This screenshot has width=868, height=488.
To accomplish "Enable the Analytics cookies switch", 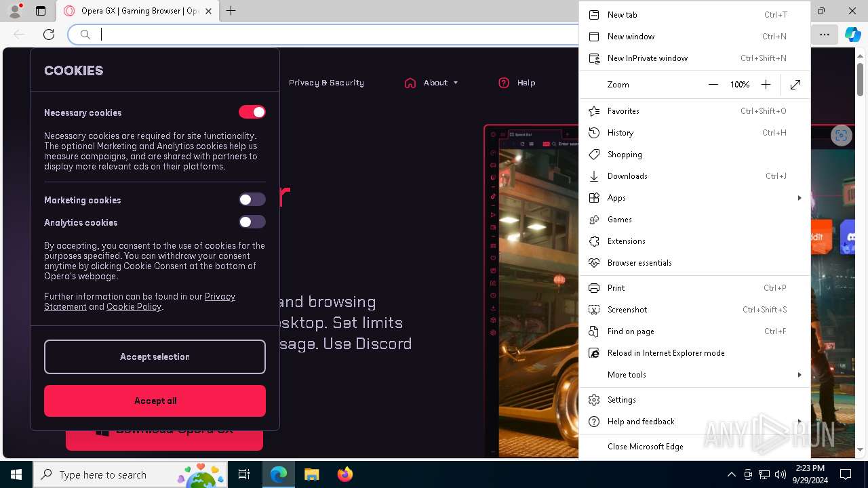I will 252,222.
